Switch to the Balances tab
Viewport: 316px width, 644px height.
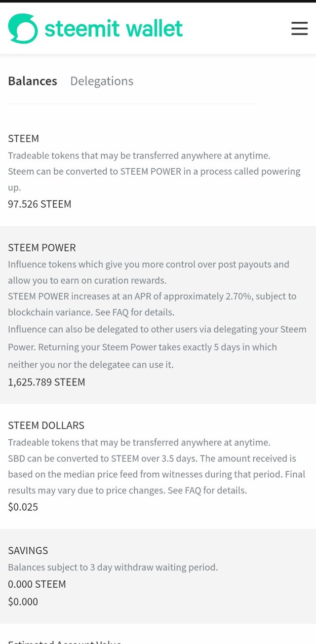33,81
